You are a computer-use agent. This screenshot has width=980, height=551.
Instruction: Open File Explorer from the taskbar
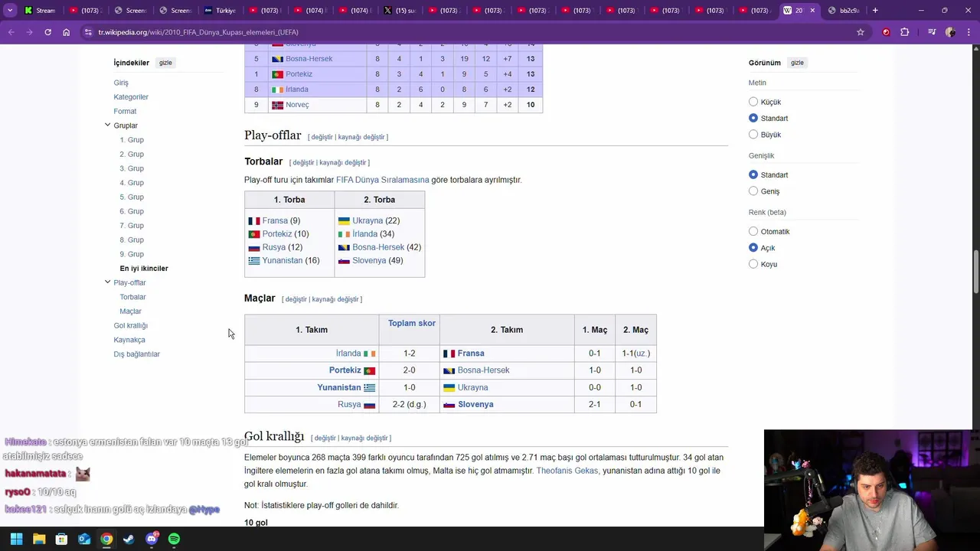39,539
